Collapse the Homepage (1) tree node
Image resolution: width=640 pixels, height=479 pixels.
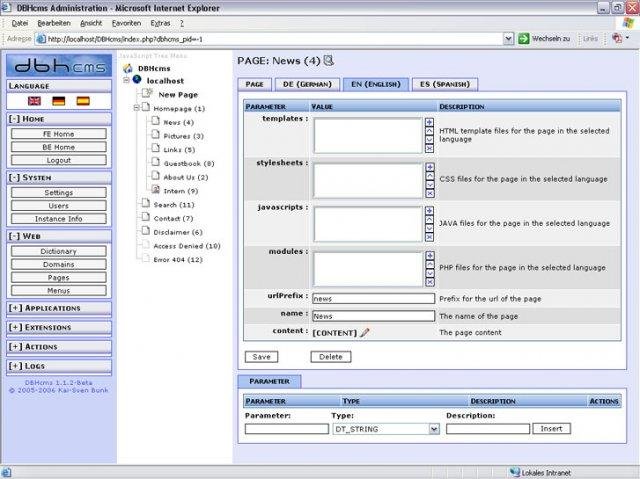point(136,108)
